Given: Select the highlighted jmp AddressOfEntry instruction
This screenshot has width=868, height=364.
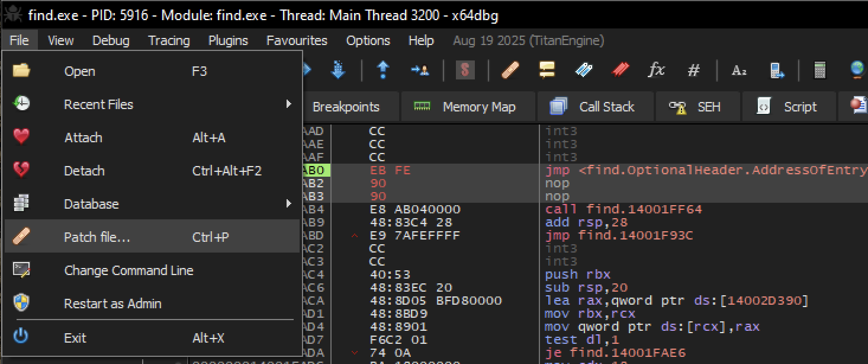Looking at the screenshot, I should [706, 170].
